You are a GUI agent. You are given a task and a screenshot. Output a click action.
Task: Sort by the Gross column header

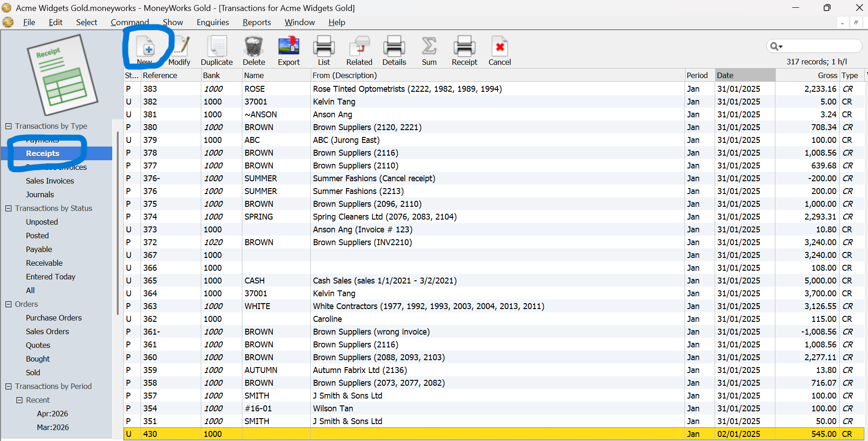(x=807, y=75)
